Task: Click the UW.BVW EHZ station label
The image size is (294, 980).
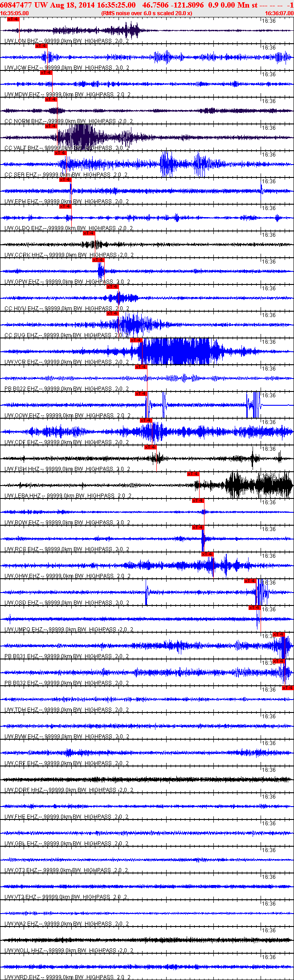Action: 21,737
